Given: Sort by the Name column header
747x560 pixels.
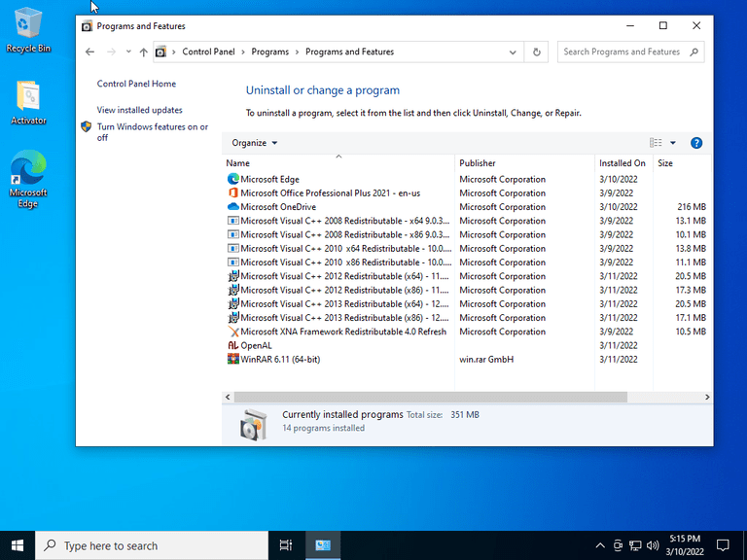Looking at the screenshot, I should pos(338,163).
